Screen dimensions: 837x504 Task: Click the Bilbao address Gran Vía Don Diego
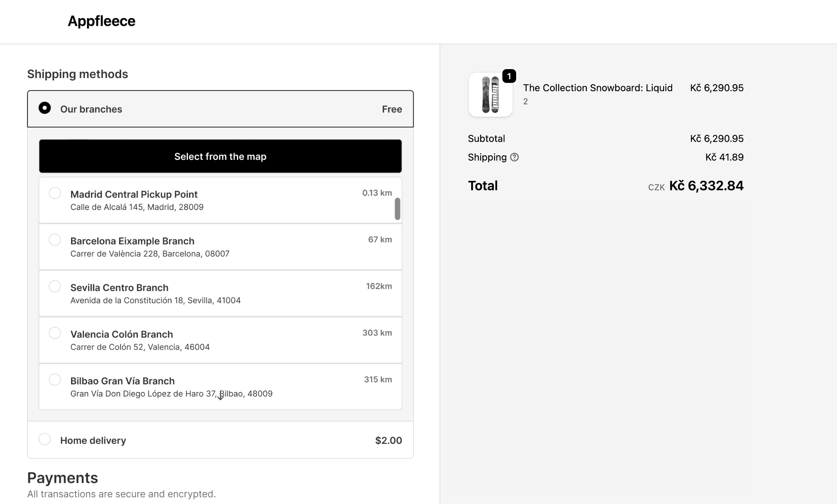pyautogui.click(x=171, y=393)
